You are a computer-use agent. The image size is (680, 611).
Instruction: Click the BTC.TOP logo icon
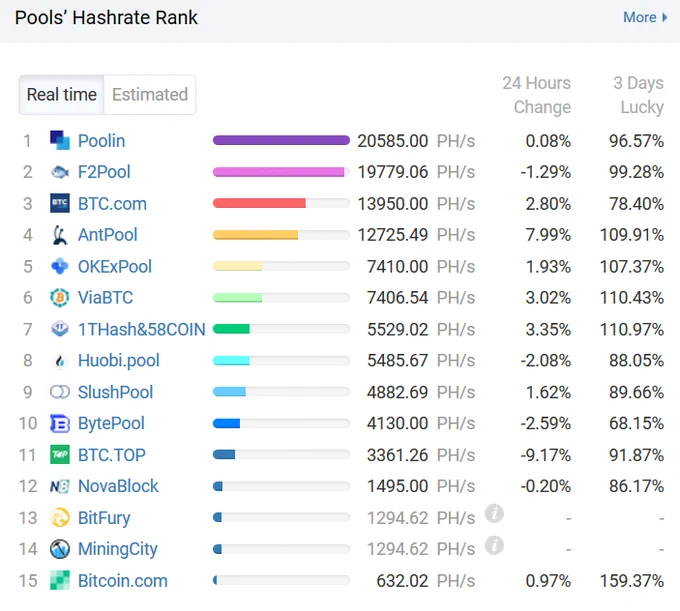pyautogui.click(x=60, y=454)
